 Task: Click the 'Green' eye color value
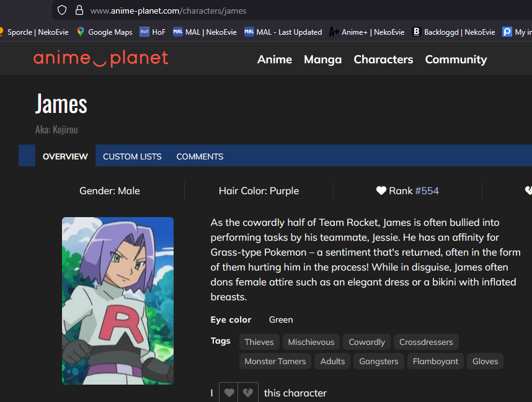point(281,320)
